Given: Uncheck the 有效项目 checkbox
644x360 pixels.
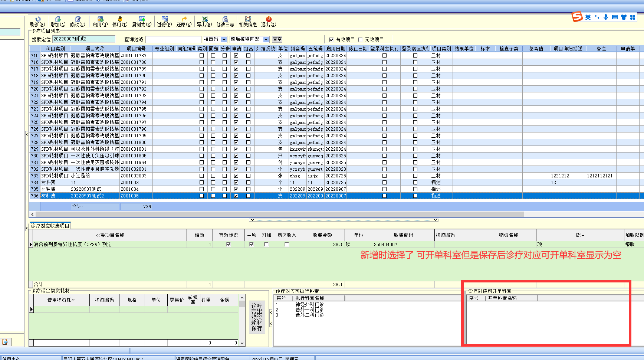Looking at the screenshot, I should click(x=331, y=40).
